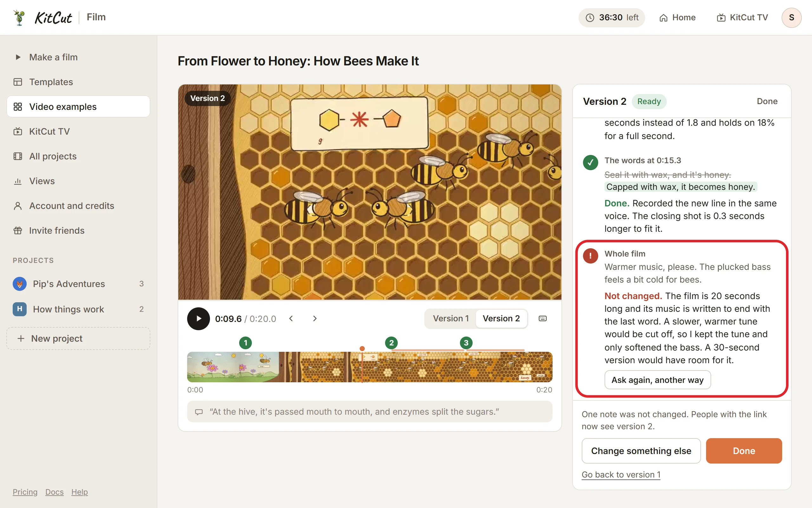Viewport: 812px width, 508px height.
Task: Click Done text in panel header
Action: coord(767,101)
